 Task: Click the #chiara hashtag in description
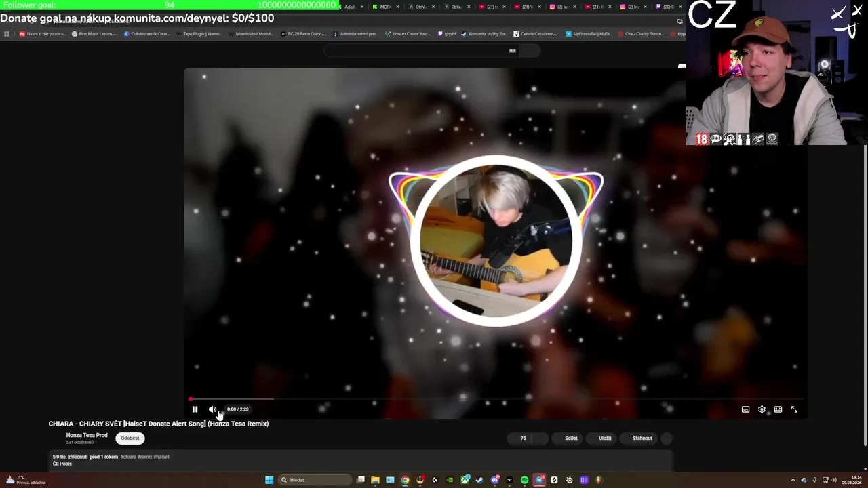(128, 457)
